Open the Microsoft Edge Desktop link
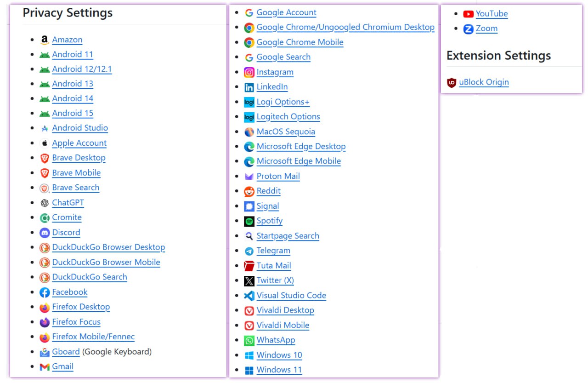Viewport: 588px width, 383px height. 301,147
